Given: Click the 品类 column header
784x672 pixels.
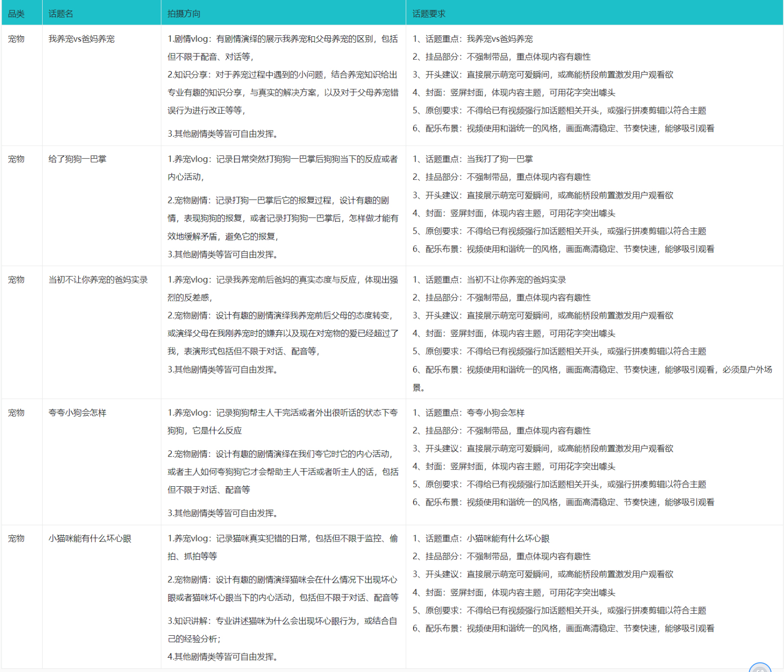Looking at the screenshot, I should (x=16, y=13).
